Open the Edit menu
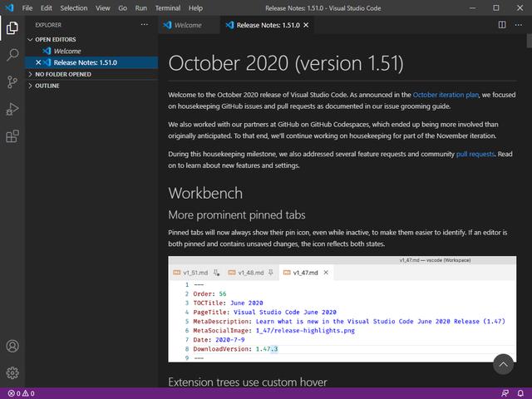532x399 pixels. point(47,8)
